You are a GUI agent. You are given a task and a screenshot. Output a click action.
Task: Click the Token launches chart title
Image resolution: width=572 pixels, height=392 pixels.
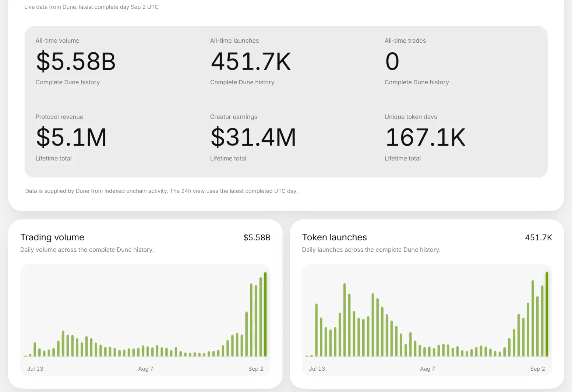click(x=335, y=237)
